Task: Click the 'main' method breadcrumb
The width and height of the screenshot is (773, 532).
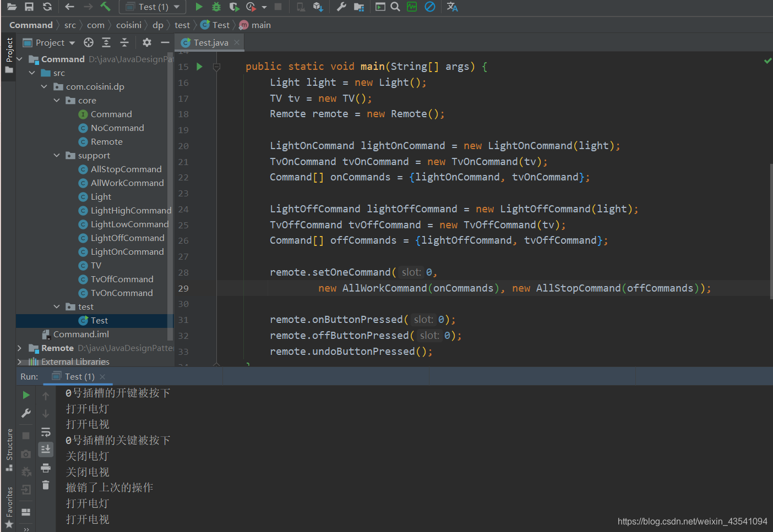Action: coord(255,25)
